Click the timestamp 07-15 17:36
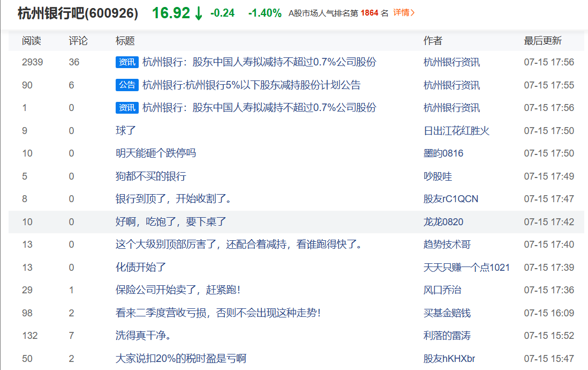The image size is (588, 370). [549, 290]
